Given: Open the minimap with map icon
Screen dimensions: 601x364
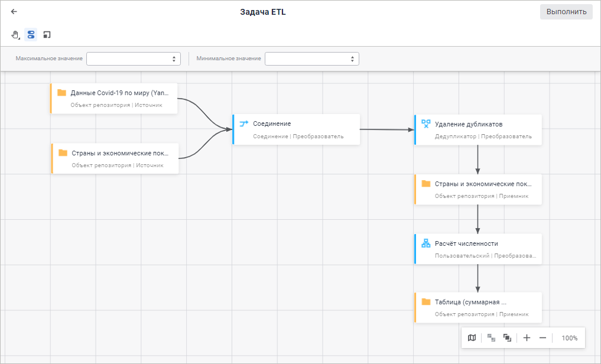Looking at the screenshot, I should [x=472, y=338].
